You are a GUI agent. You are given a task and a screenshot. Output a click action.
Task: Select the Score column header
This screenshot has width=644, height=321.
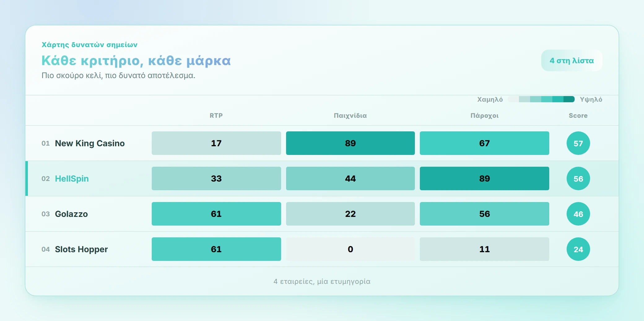tap(578, 116)
